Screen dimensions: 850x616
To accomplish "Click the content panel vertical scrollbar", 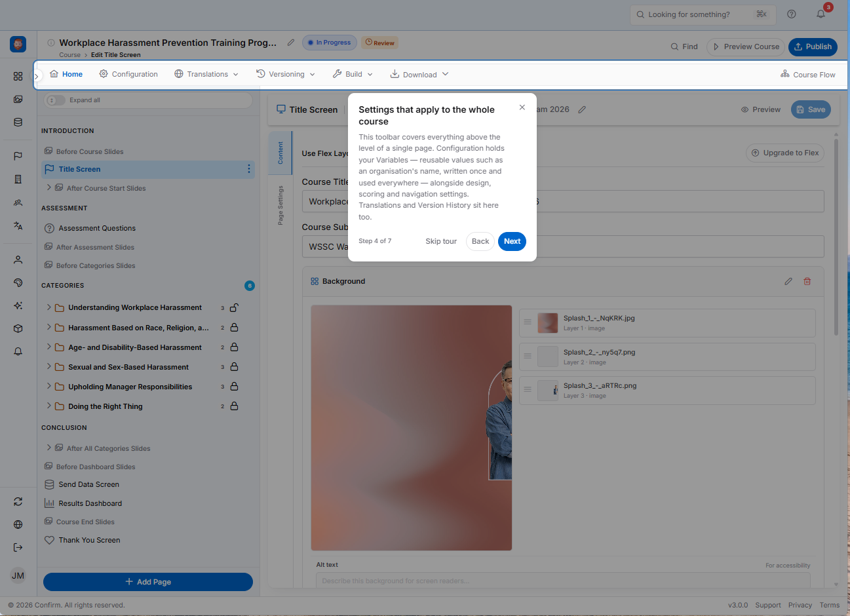I will click(836, 236).
